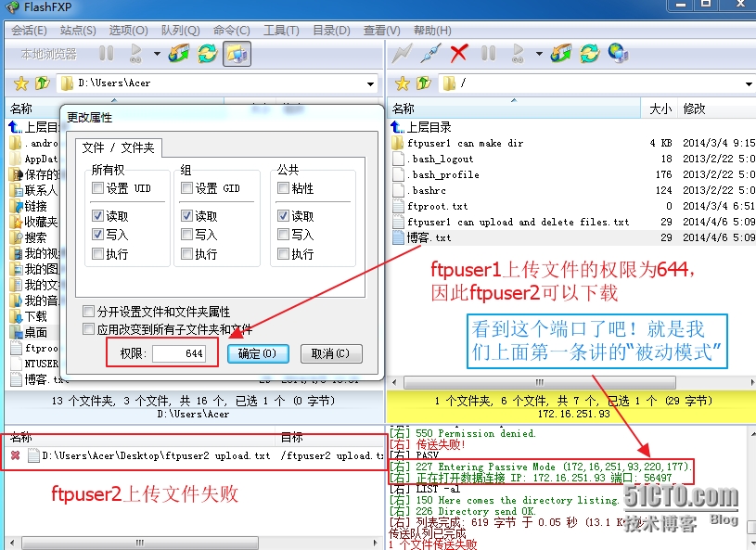The image size is (756, 550).
Task: Open the 命令(C) menu
Action: tap(231, 31)
